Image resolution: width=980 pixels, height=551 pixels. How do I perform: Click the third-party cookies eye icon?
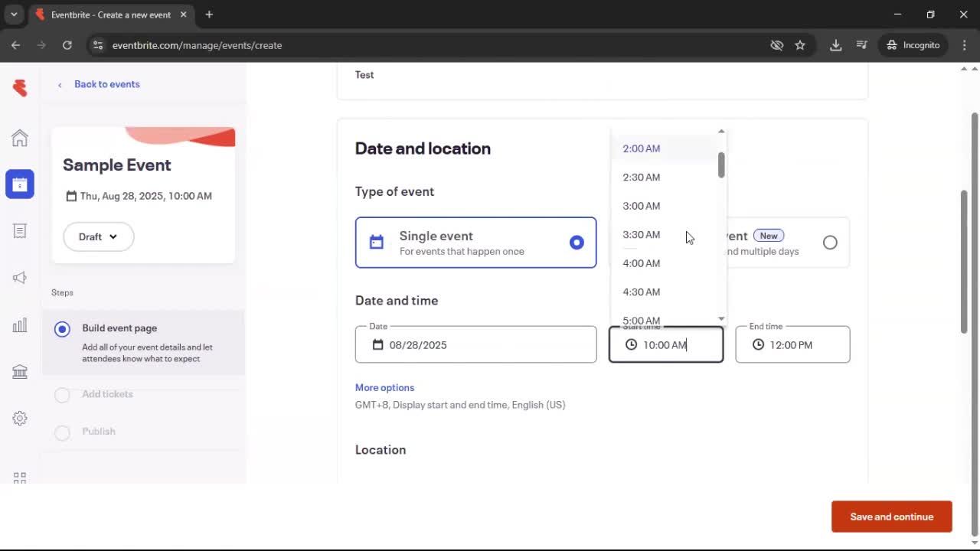click(777, 45)
